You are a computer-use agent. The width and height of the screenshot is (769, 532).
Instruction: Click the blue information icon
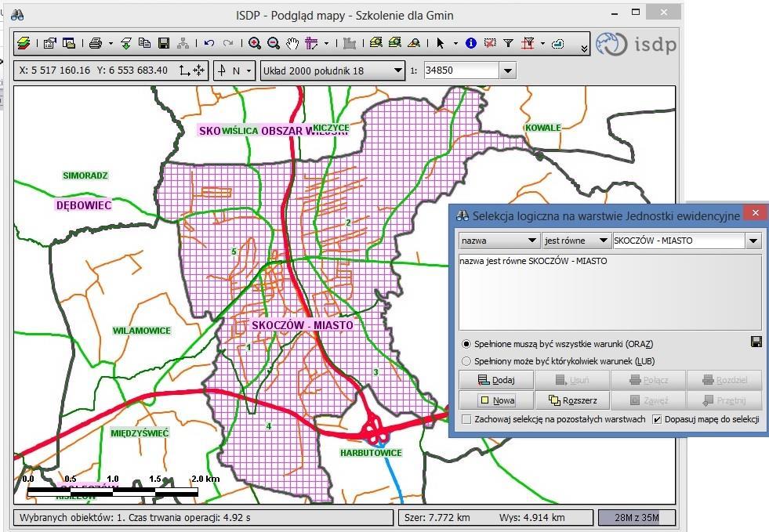pyautogui.click(x=471, y=43)
